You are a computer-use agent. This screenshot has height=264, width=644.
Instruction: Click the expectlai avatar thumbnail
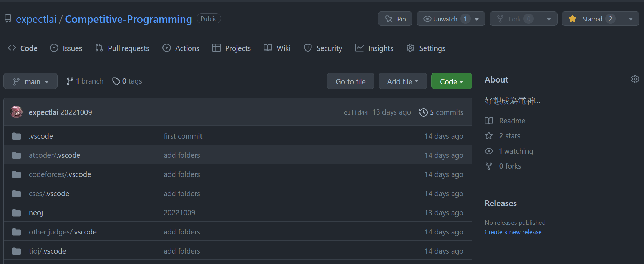(17, 112)
